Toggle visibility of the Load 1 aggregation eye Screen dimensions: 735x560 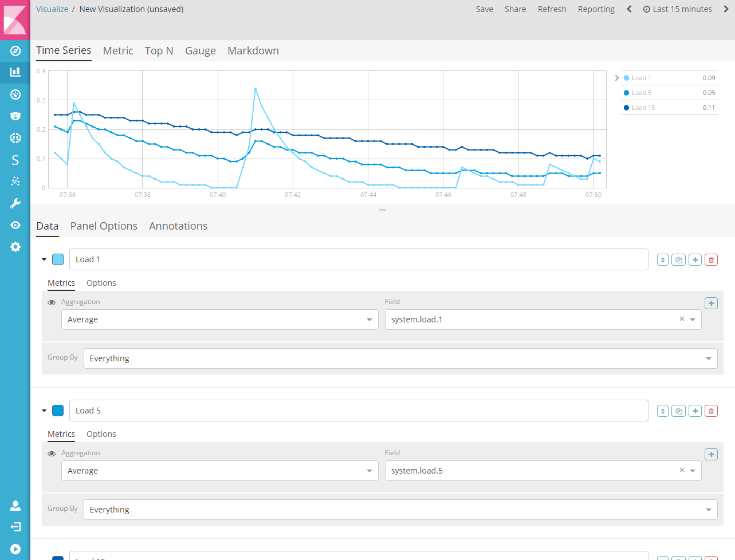pos(51,302)
